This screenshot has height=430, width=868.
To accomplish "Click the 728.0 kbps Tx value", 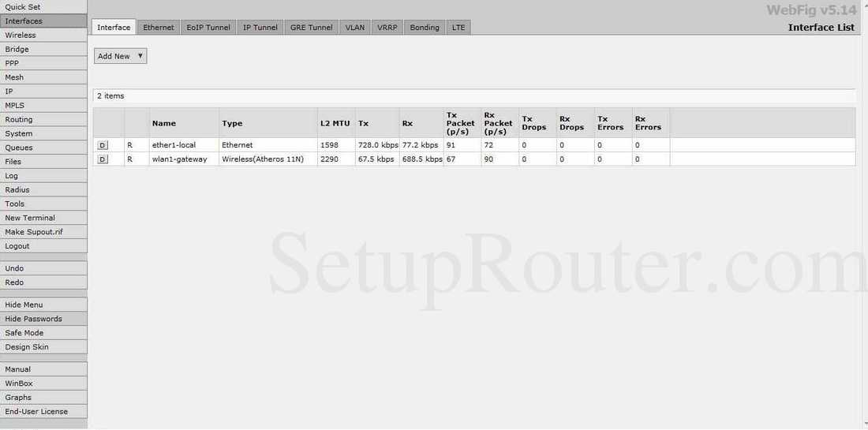I will coord(378,145).
